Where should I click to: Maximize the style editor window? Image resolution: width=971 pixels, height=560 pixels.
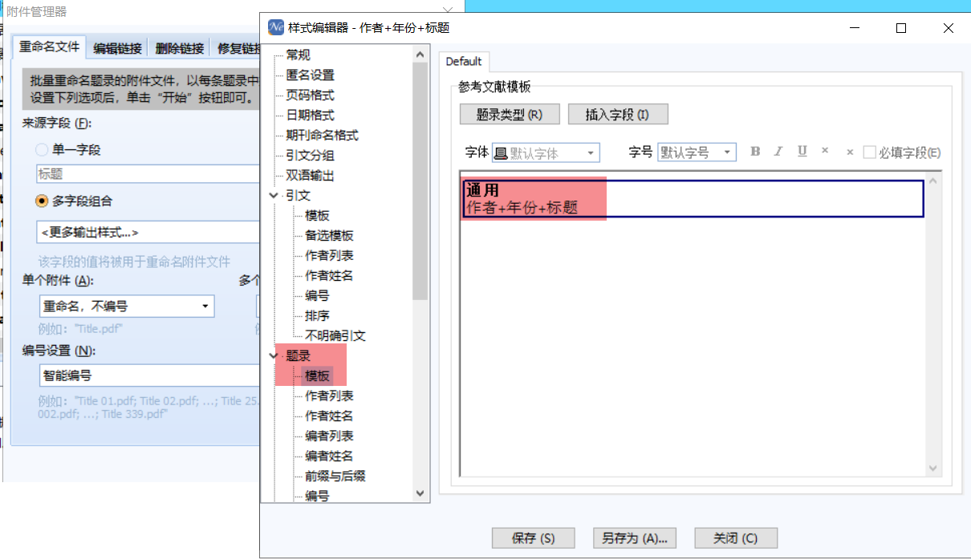coord(901,27)
